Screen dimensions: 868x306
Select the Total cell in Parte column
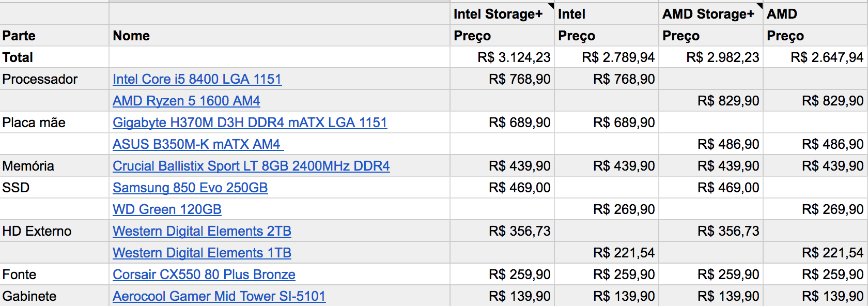(x=54, y=57)
